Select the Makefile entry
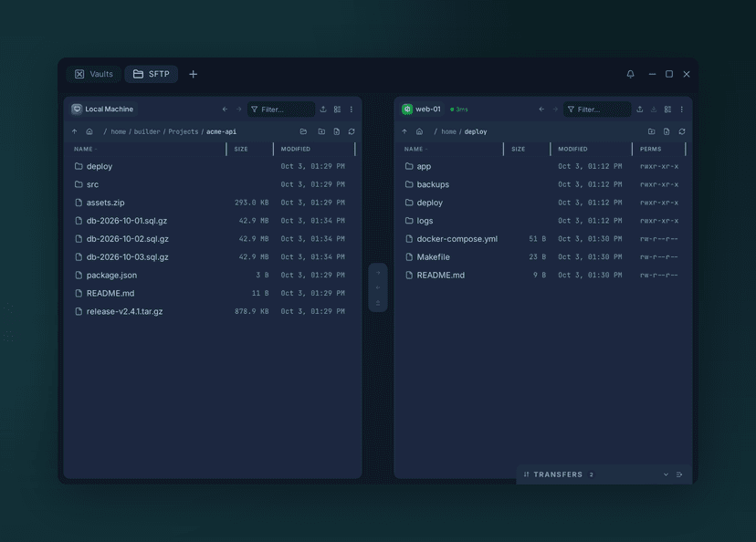Screen dimensions: 756x542 pyautogui.click(x=543, y=257)
